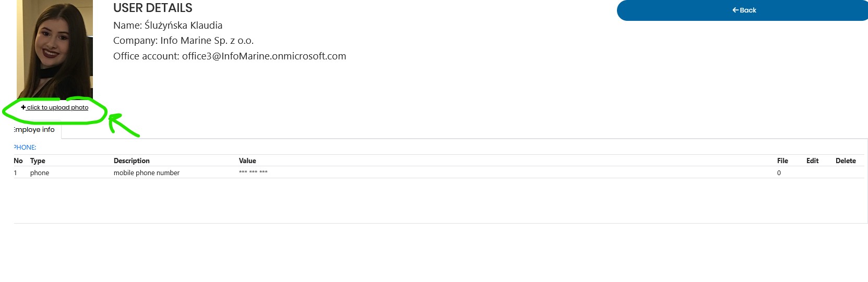Click the mobile phone number description cell

point(147,173)
